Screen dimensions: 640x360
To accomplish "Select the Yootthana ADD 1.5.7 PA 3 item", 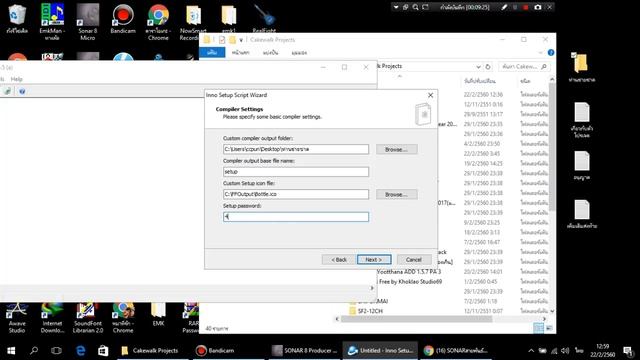I will (x=409, y=271).
